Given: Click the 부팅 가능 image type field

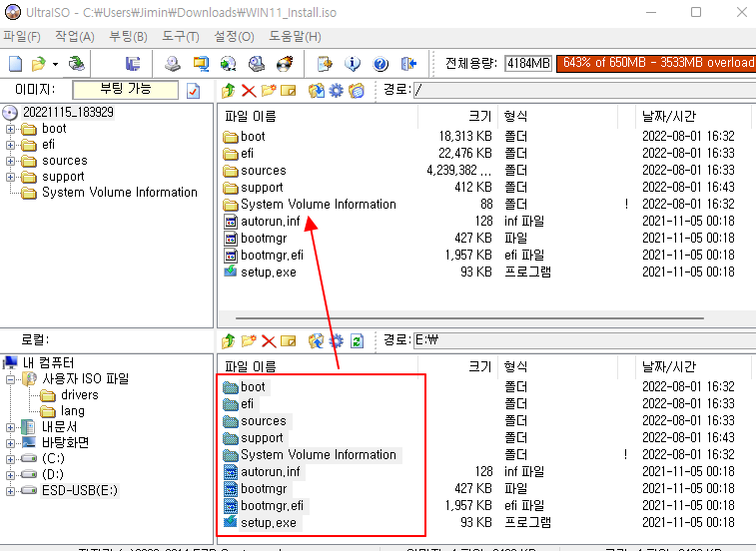Looking at the screenshot, I should [126, 90].
